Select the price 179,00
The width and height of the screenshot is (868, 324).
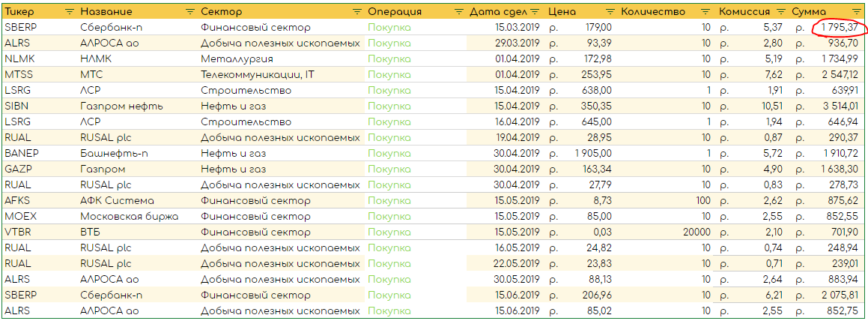[x=598, y=27]
